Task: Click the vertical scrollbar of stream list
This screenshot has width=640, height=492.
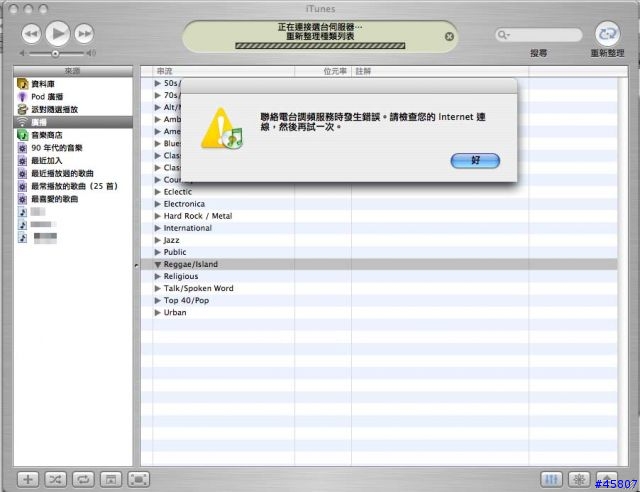Action: tap(623, 272)
